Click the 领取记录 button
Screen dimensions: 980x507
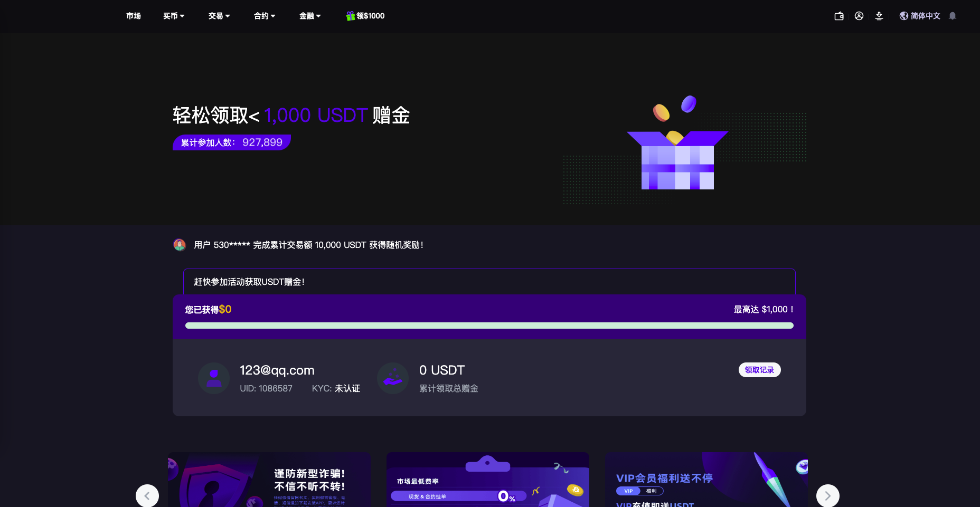point(759,370)
